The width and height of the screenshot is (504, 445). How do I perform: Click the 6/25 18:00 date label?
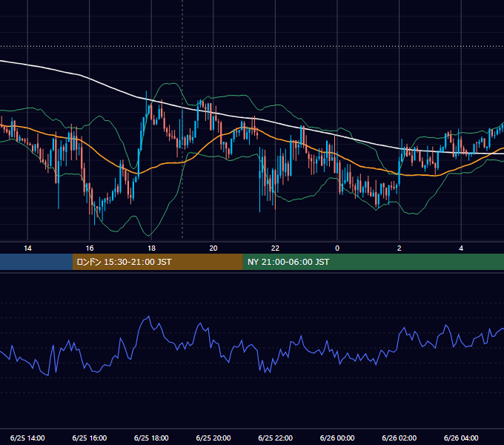[151, 438]
